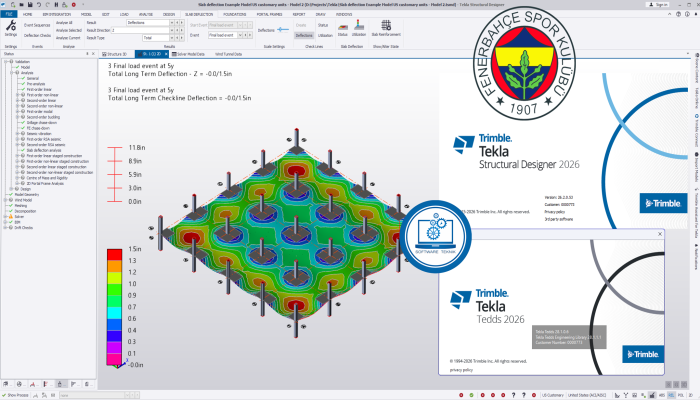The image size is (700, 400).
Task: Expand the Drift Checks tree node
Action: 6,228
